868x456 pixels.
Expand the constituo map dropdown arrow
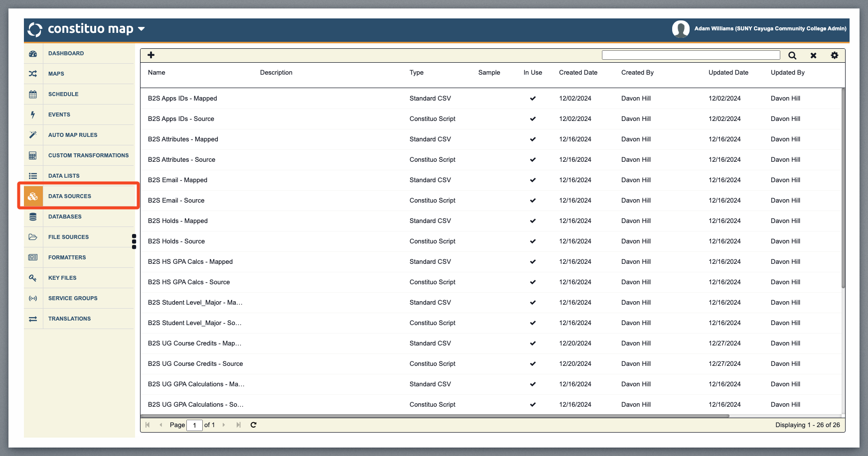pos(142,29)
